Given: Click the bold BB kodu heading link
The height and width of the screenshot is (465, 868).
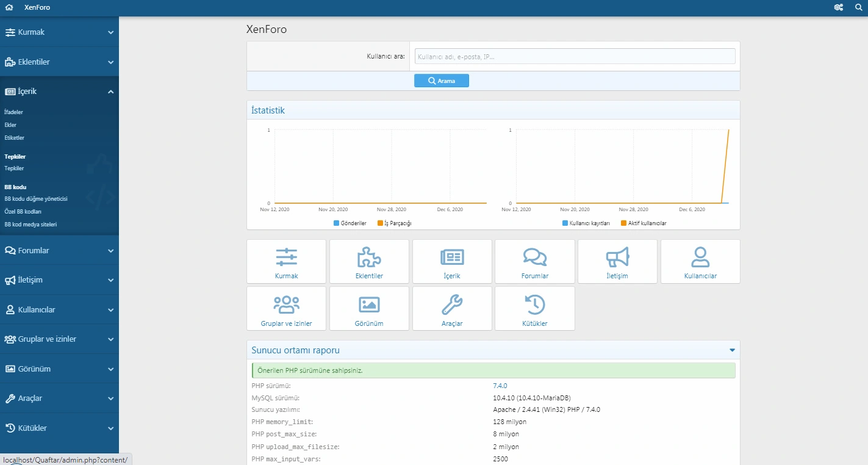Looking at the screenshot, I should (15, 187).
